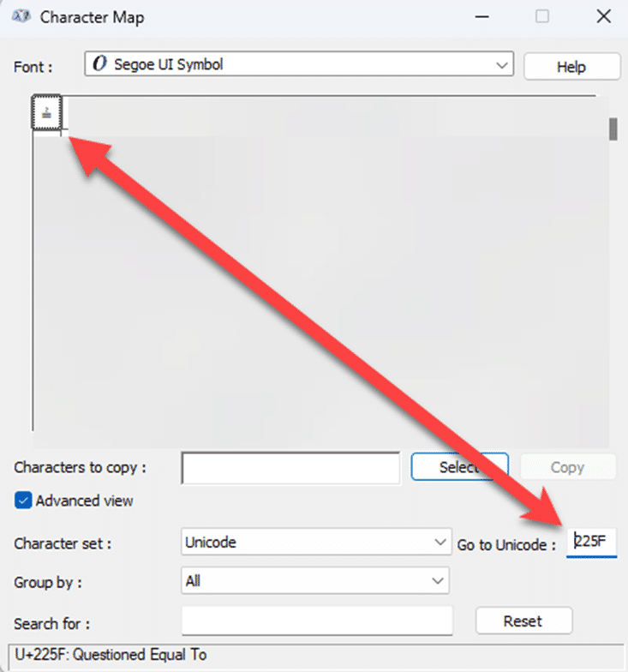Focus the Characters to copy text box
The height and width of the screenshot is (672, 628).
290,468
